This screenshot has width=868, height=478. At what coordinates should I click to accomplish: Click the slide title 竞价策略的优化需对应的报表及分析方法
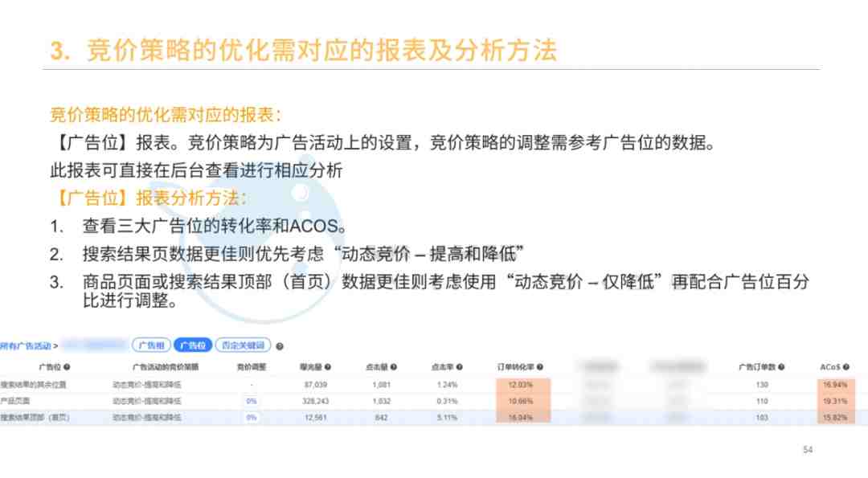321,51
